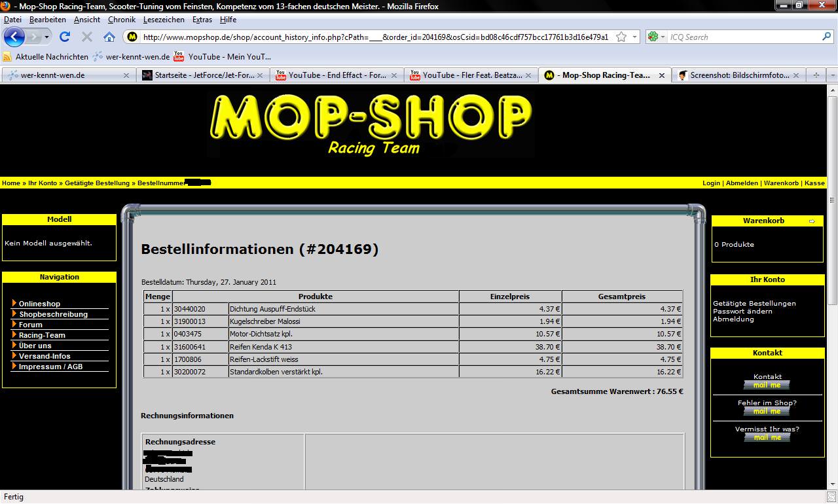Open the browser Home page icon
This screenshot has height=504, width=838.
tap(109, 37)
